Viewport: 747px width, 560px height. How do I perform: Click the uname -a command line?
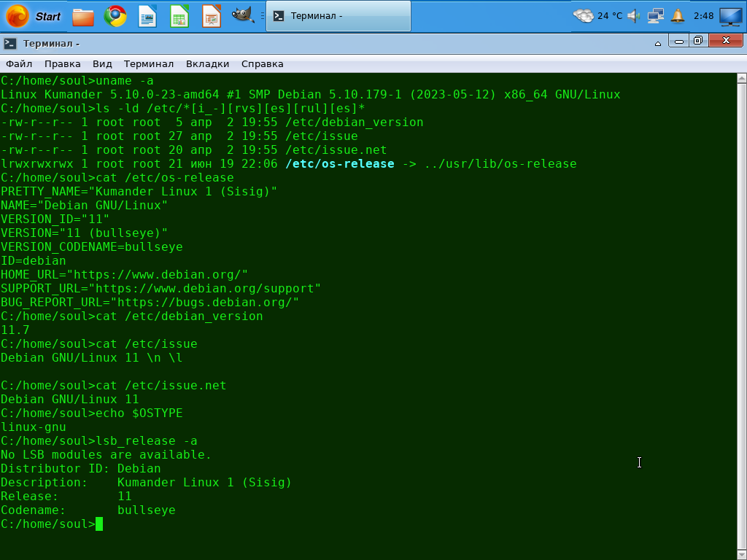[77, 80]
